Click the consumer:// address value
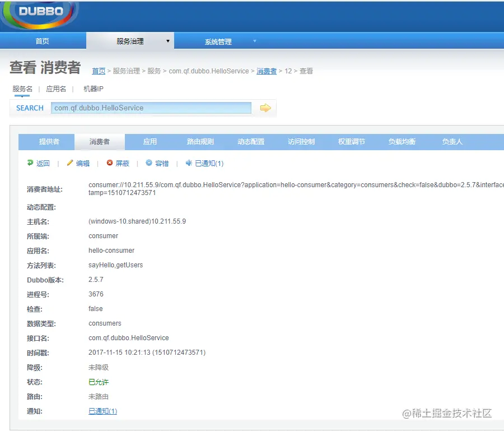This screenshot has height=431, width=504. click(x=296, y=189)
